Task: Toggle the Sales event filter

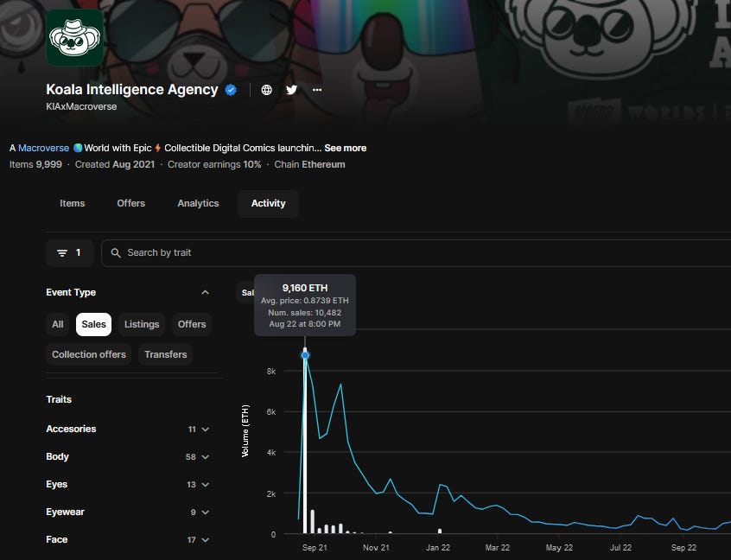Action: (93, 324)
